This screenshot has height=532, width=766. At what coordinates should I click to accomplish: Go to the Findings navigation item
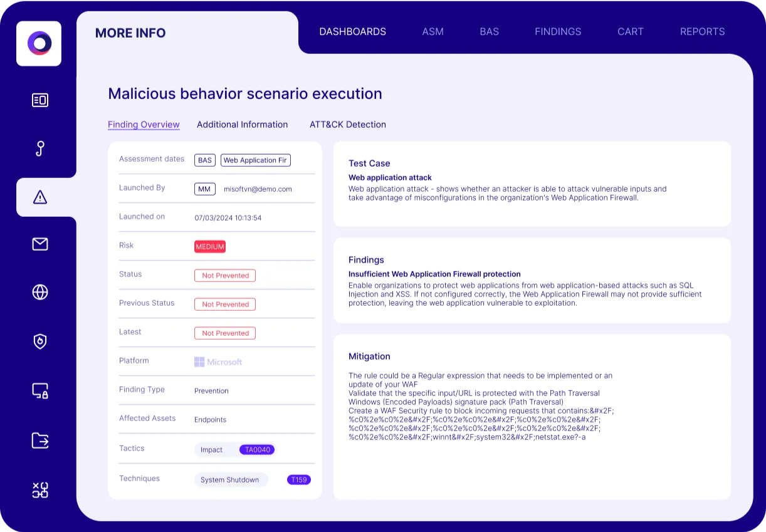(557, 32)
